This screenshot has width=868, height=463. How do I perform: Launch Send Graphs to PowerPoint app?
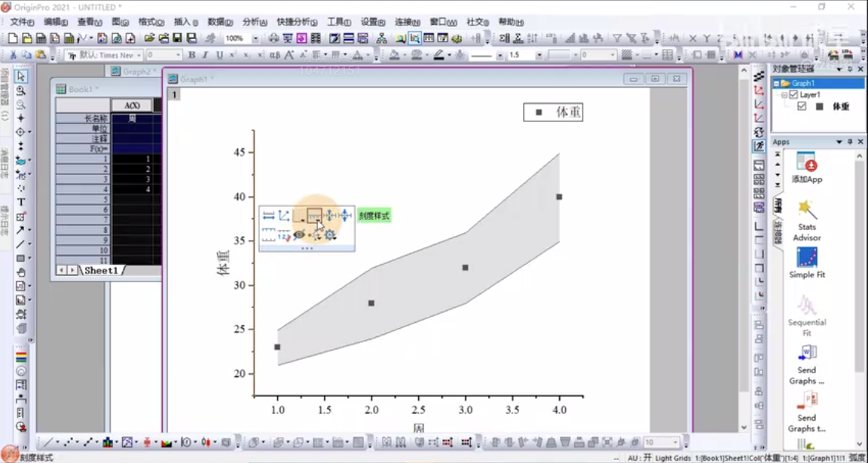(806, 412)
